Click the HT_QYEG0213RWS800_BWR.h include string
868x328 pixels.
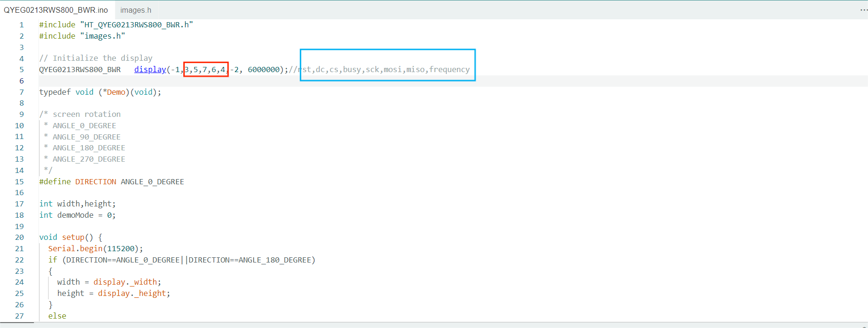137,25
